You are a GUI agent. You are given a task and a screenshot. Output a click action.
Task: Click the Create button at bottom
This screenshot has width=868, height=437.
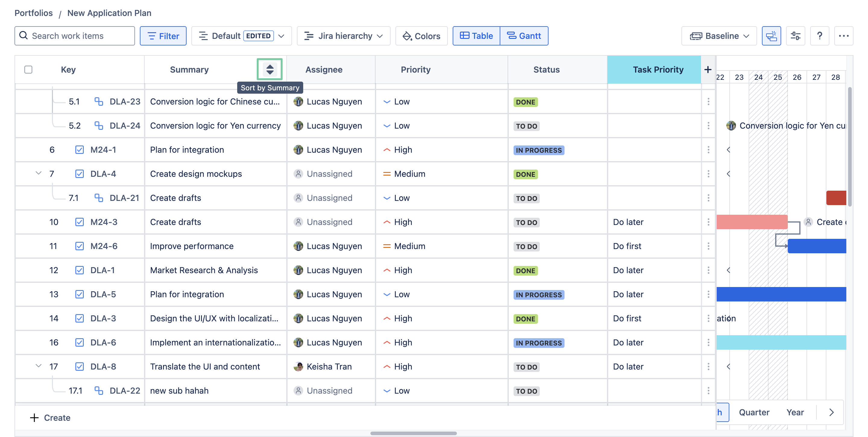coord(50,417)
